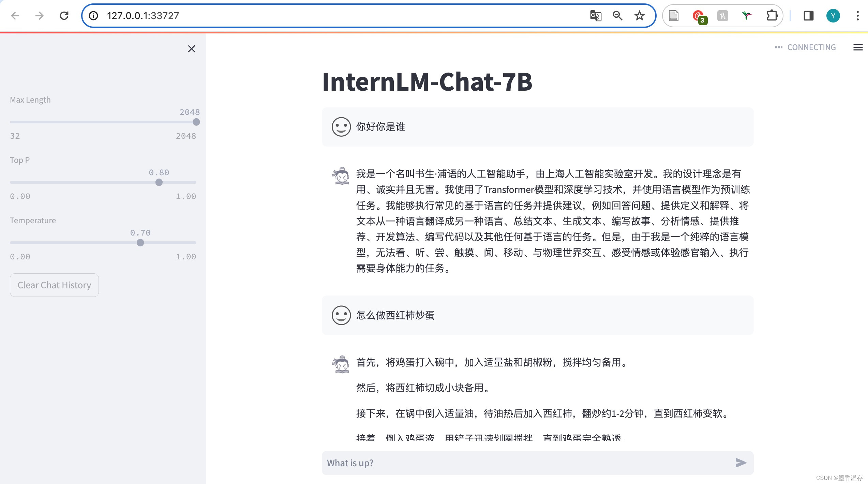Image resolution: width=868 pixels, height=484 pixels.
Task: Click bot avatar beside 首先，将鸡蛋 reply
Action: [x=341, y=364]
